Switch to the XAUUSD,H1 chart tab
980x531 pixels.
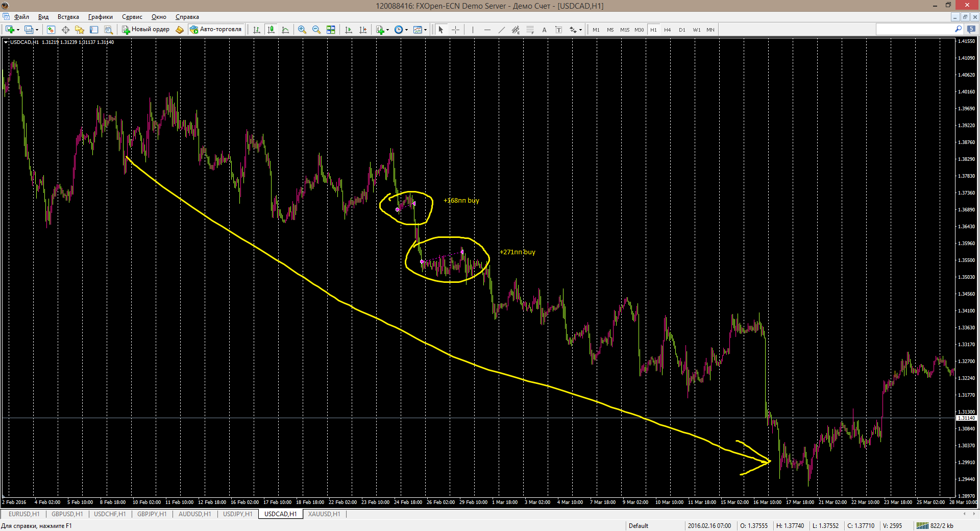point(324,514)
